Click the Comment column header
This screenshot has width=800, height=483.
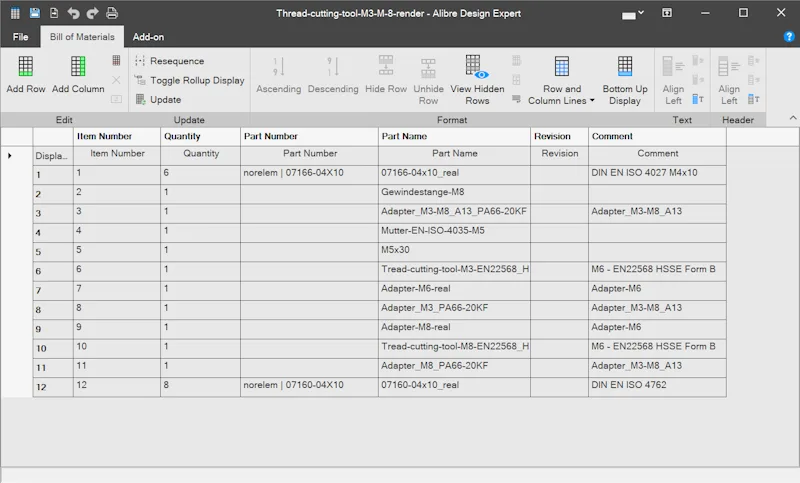coord(658,136)
